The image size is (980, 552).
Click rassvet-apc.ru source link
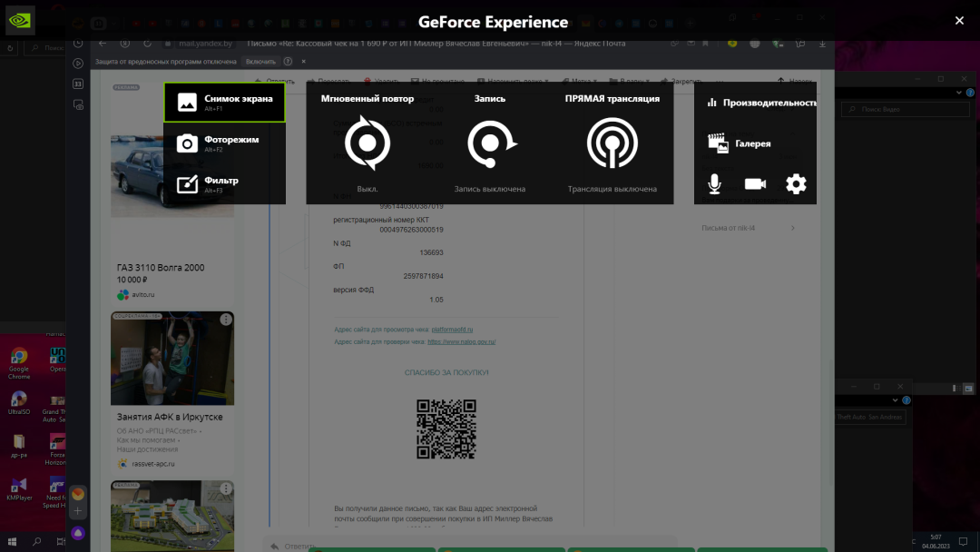153,464
